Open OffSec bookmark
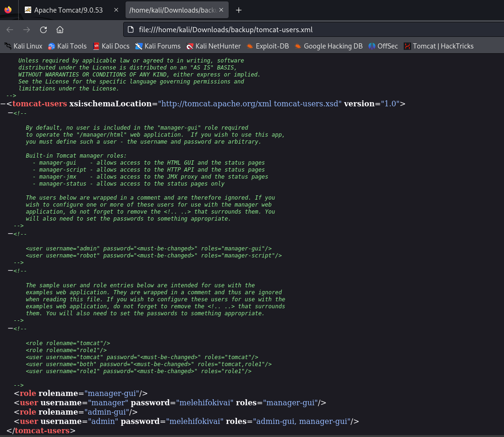The width and height of the screenshot is (504, 437). tap(383, 46)
